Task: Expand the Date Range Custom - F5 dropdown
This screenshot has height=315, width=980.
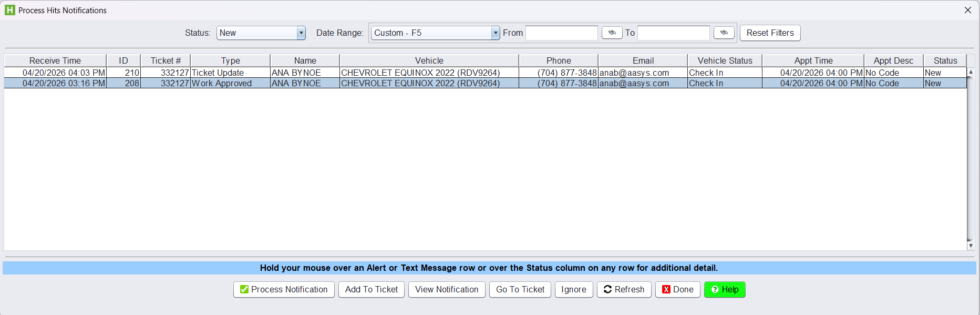Action: [435, 33]
